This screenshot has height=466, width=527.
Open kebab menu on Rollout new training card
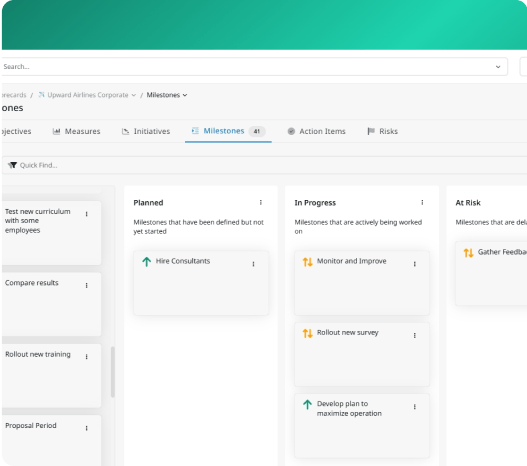click(x=87, y=356)
